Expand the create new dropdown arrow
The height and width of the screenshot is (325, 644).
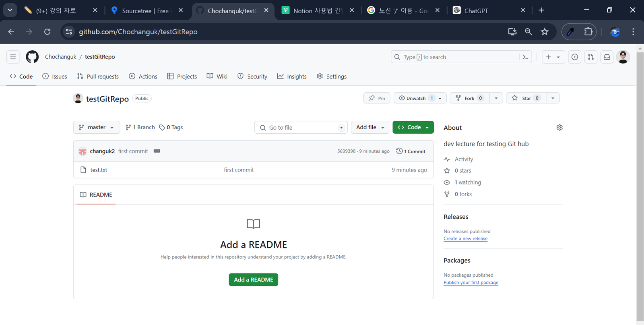(x=558, y=57)
